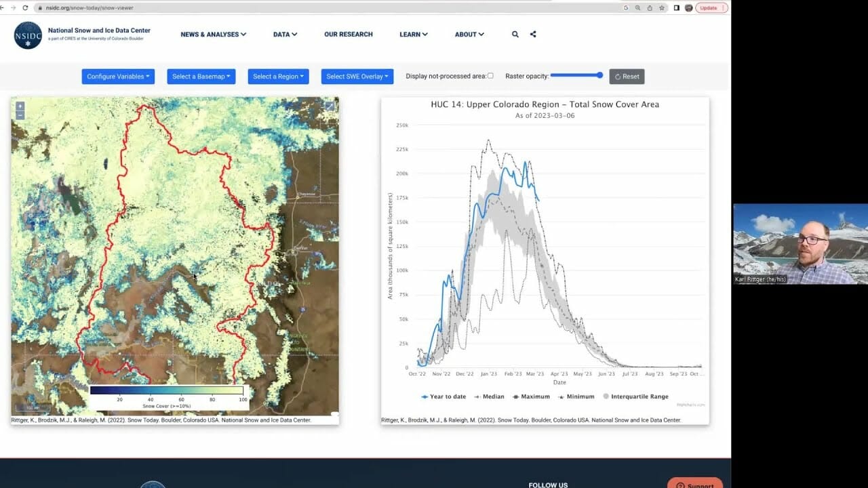Zoom out on the snow map
The width and height of the screenshot is (868, 488).
coord(20,115)
